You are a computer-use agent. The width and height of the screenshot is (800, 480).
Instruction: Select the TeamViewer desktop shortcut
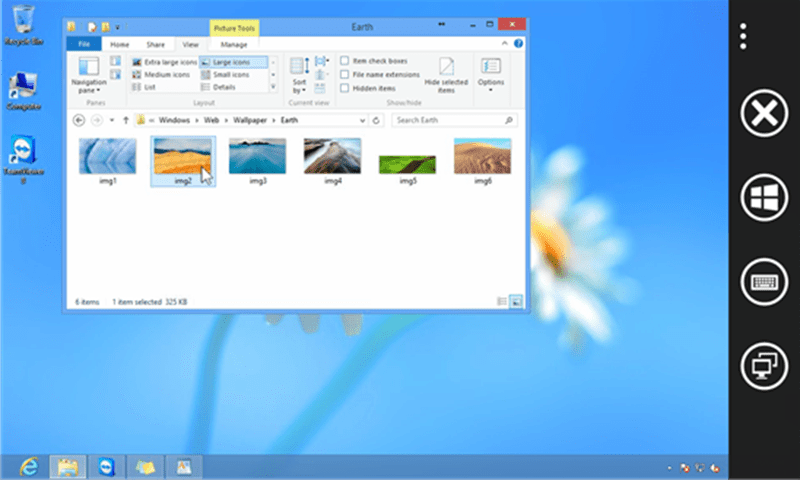click(23, 159)
